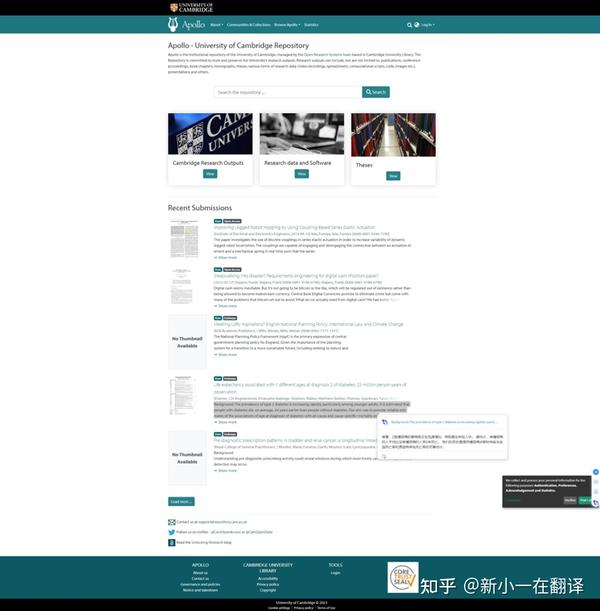Click the Open Research Systems team link
The image size is (600, 611).
pyautogui.click(x=327, y=55)
